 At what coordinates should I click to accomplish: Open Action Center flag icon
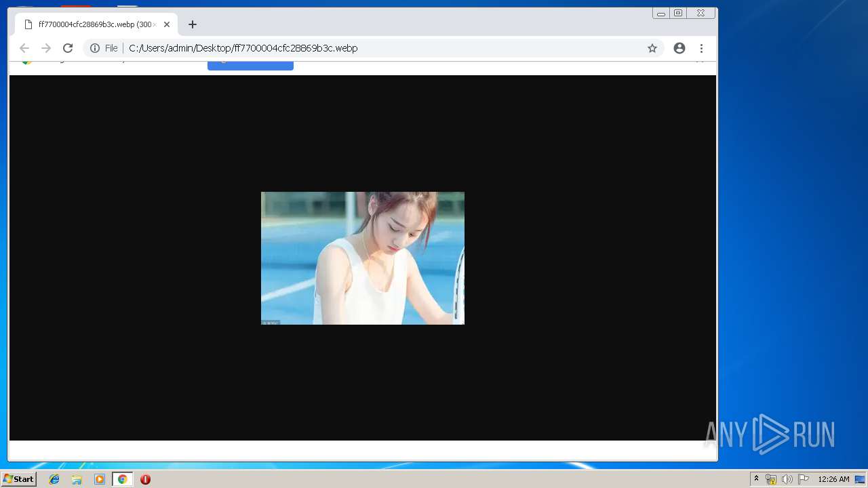[804, 479]
